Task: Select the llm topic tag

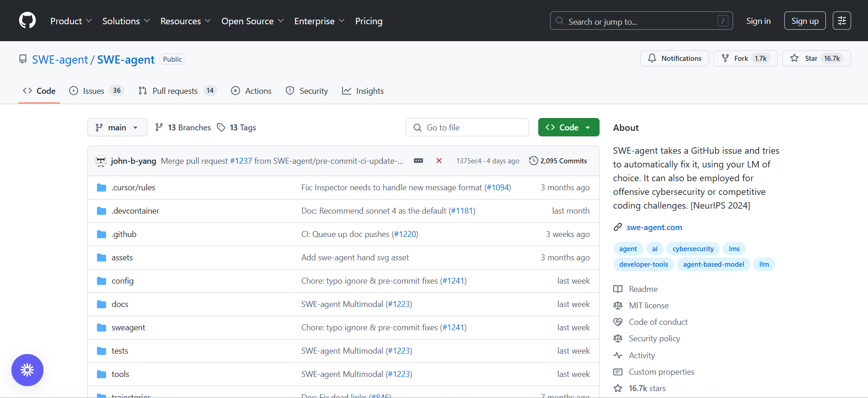Action: 764,264
